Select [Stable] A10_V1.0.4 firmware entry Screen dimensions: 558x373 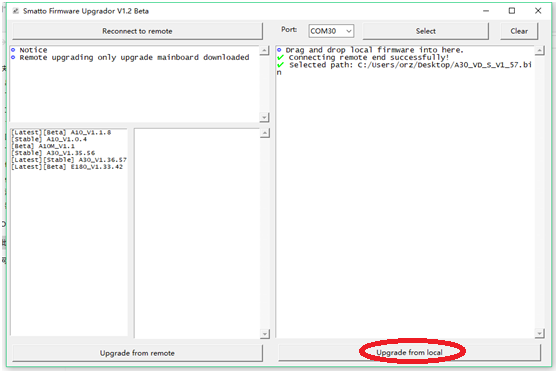[49, 139]
